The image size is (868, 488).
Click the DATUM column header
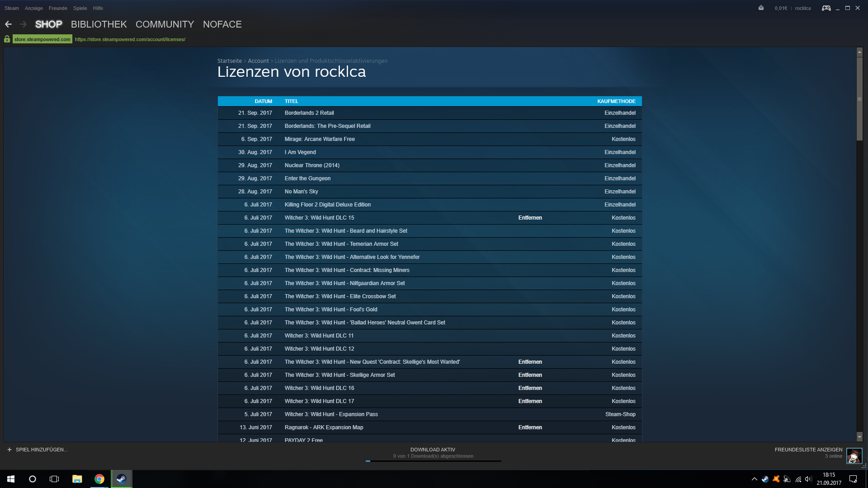coord(263,101)
